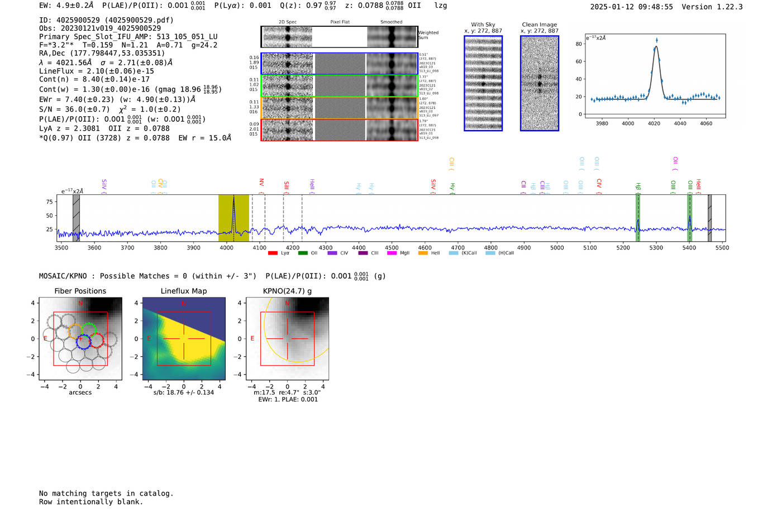Open the Clean Image thumbnail
Viewport: 782px width, 532px height.
pyautogui.click(x=540, y=83)
